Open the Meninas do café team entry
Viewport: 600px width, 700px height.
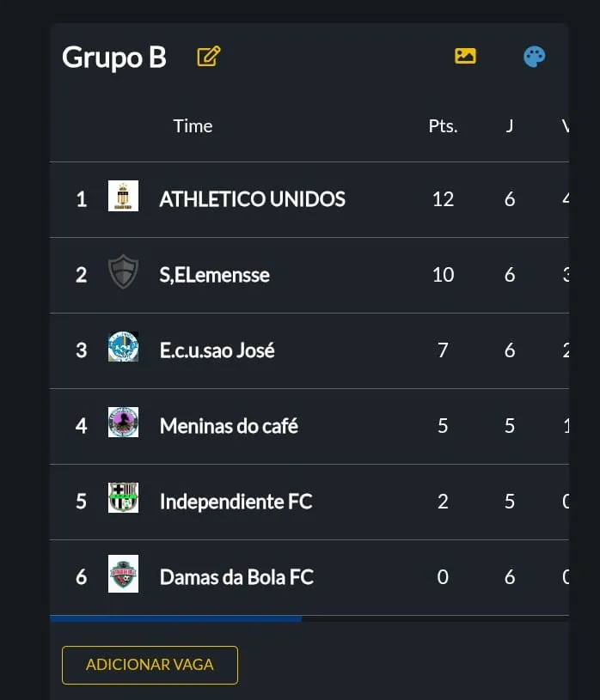point(229,426)
